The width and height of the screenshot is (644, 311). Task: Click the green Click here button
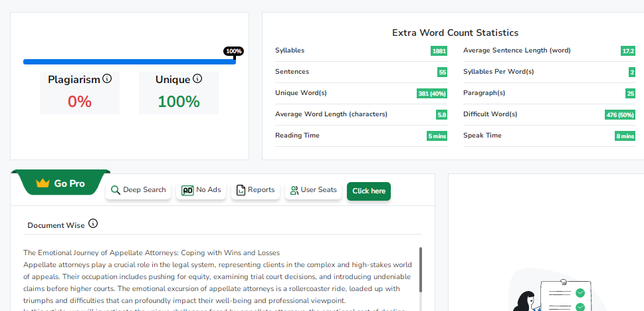pos(369,191)
